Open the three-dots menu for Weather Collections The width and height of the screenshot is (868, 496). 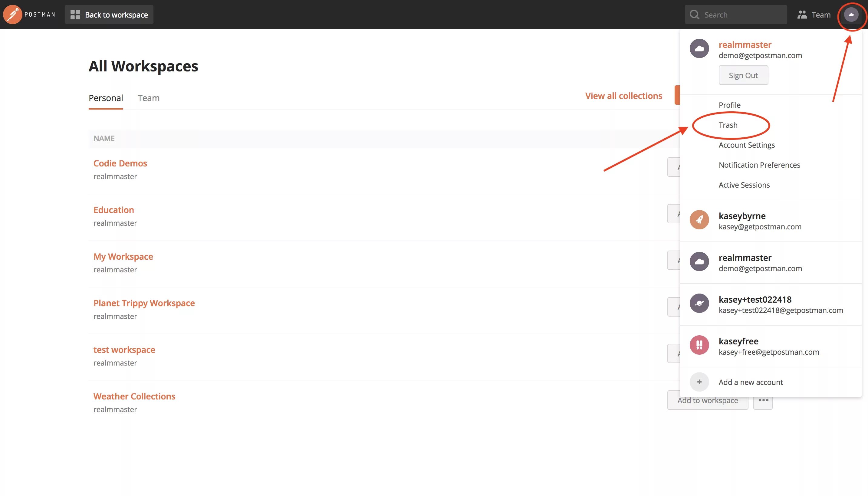pos(763,401)
